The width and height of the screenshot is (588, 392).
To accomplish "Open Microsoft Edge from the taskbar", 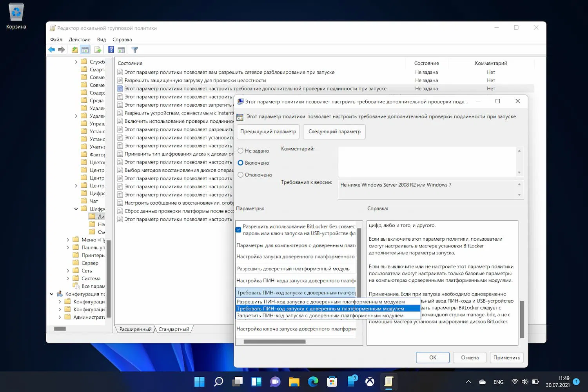I will point(313,381).
